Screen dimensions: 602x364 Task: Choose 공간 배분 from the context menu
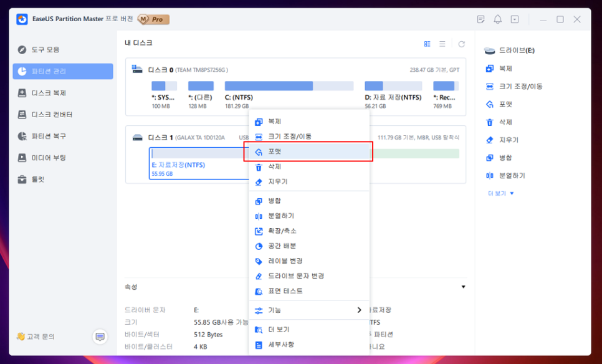(x=309, y=246)
